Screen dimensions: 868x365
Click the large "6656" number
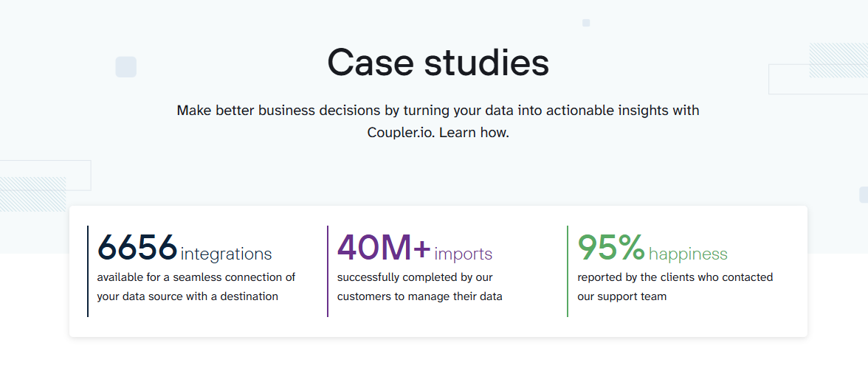coord(137,248)
